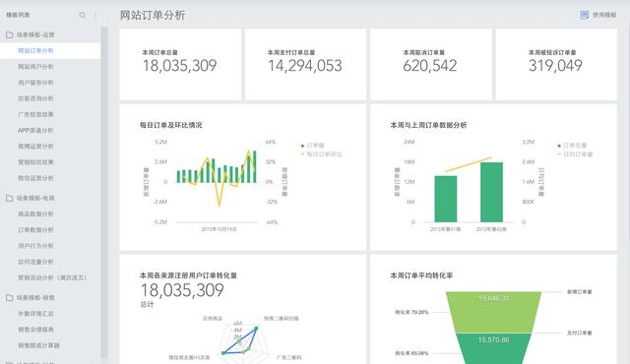Open the 订单数据分析 template
The height and width of the screenshot is (364, 630).
click(50, 230)
